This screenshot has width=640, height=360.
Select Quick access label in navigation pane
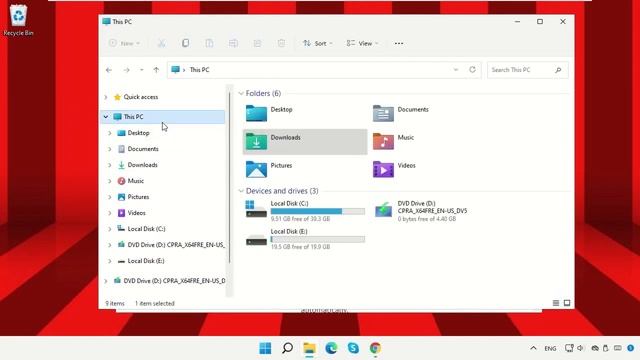point(141,97)
